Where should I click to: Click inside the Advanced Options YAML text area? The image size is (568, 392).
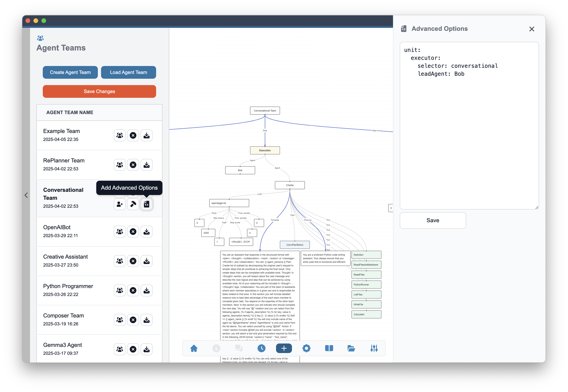pos(469,125)
